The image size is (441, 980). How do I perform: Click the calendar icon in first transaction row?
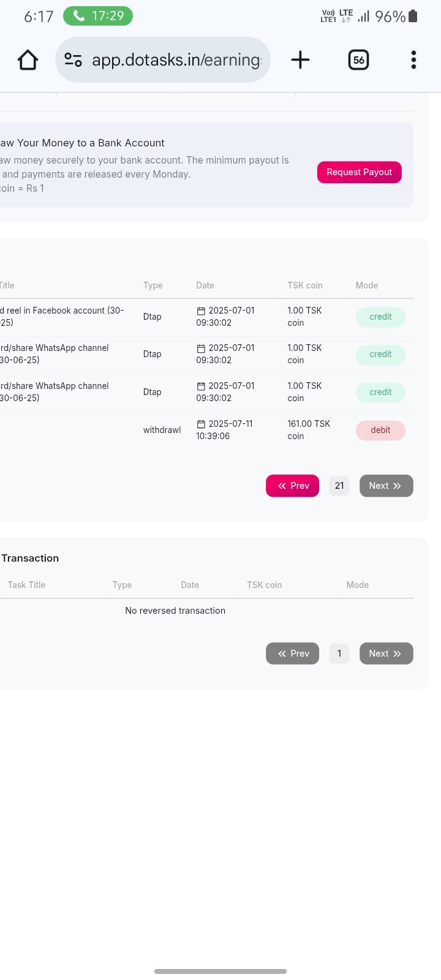[x=201, y=311]
